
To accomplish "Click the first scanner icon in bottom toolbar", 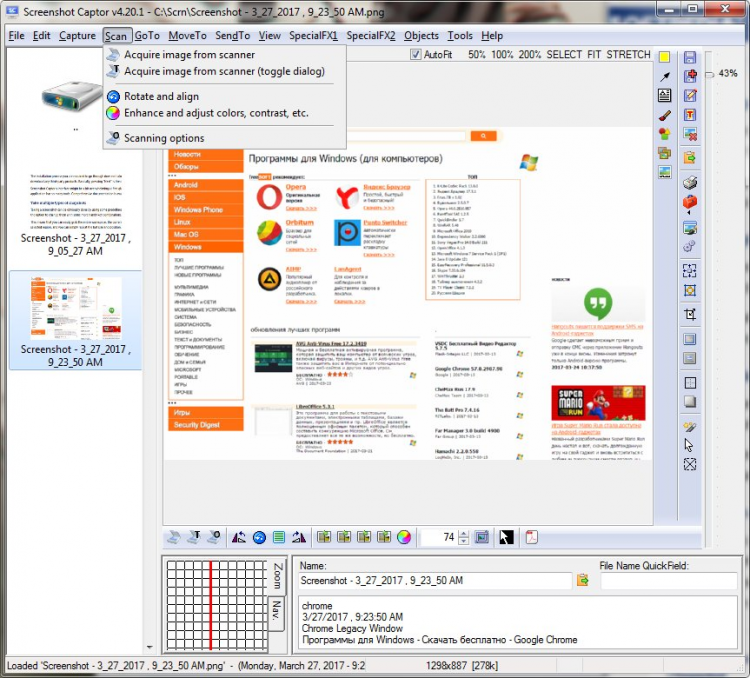I will click(x=174, y=537).
